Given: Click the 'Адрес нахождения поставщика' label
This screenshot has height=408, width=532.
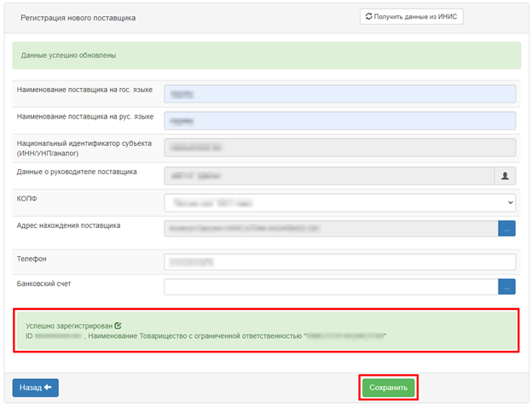Looking at the screenshot, I should [x=68, y=225].
